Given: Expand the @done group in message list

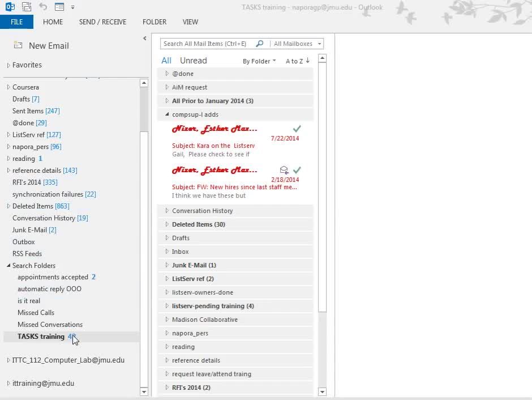Looking at the screenshot, I should coord(167,73).
